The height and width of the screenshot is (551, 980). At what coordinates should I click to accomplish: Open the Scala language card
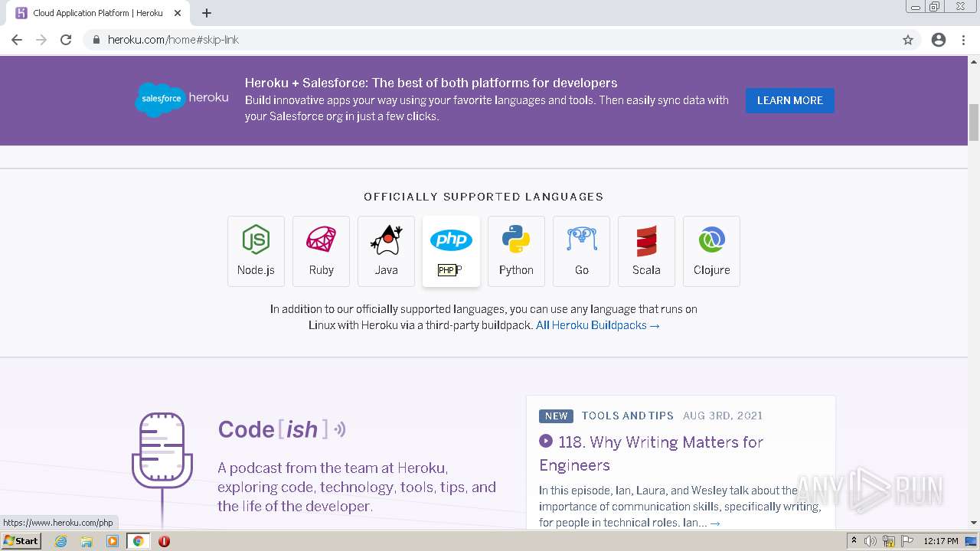click(x=646, y=251)
